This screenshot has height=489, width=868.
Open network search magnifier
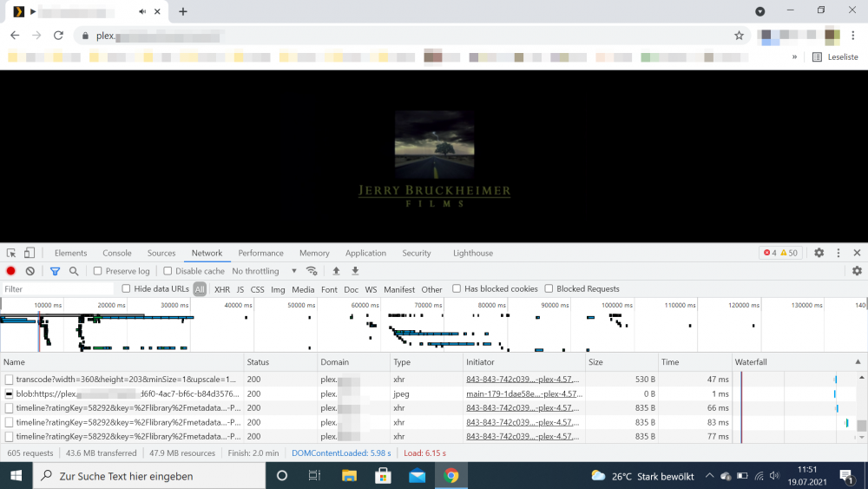coord(74,271)
